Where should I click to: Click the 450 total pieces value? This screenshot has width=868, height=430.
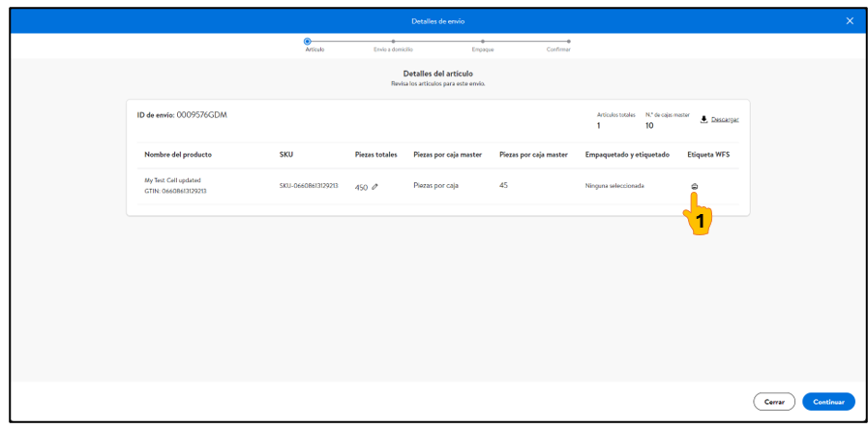coord(361,187)
